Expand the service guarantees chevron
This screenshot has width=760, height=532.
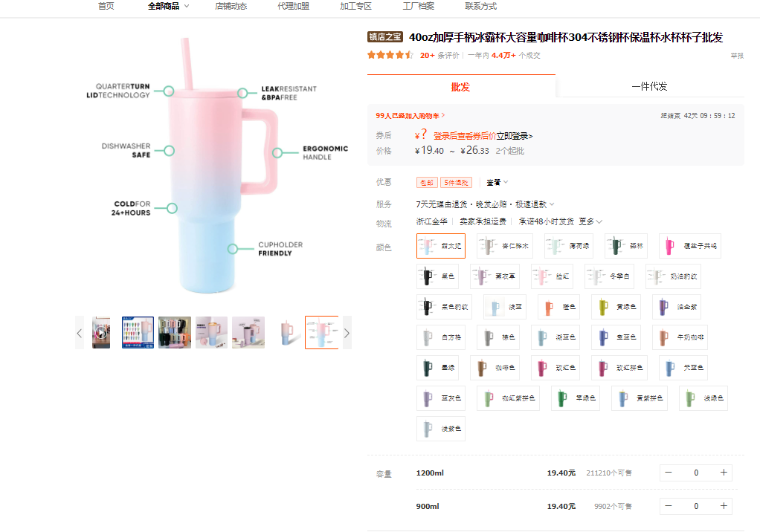click(551, 204)
